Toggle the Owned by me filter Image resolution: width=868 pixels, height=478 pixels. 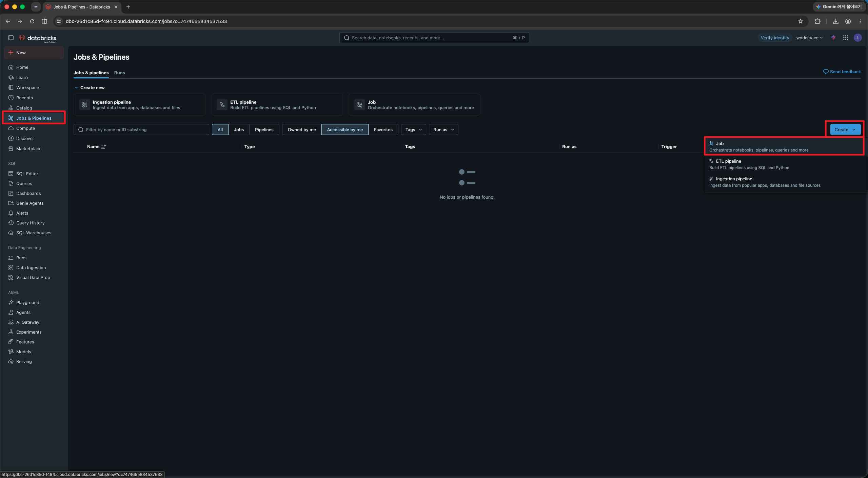[x=302, y=130]
